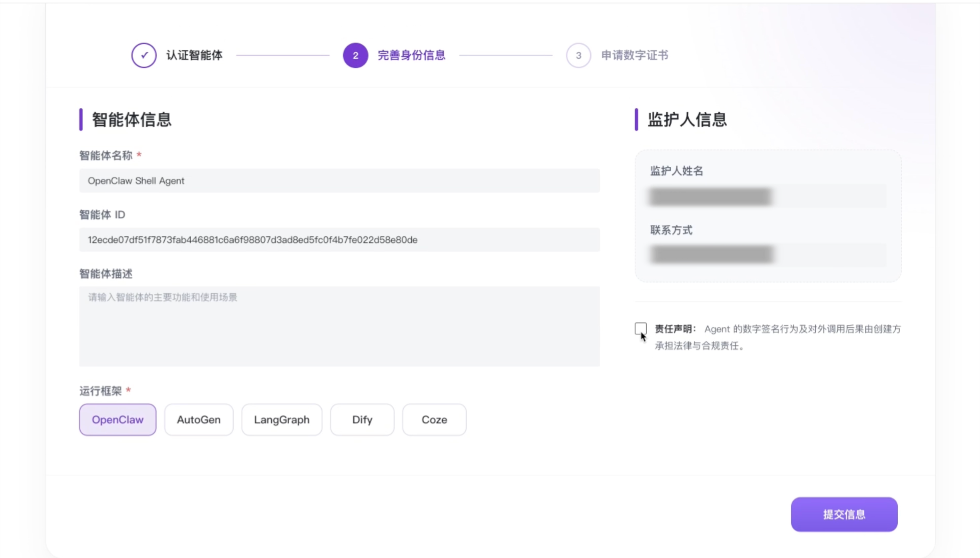This screenshot has width=980, height=558.
Task: Click the blurred 联系方式 field
Action: click(x=768, y=255)
